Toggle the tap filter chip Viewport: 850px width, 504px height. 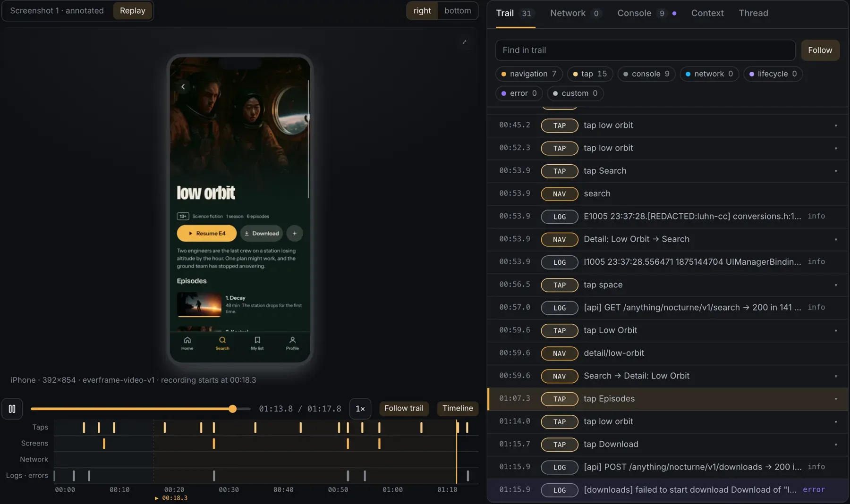[590, 74]
